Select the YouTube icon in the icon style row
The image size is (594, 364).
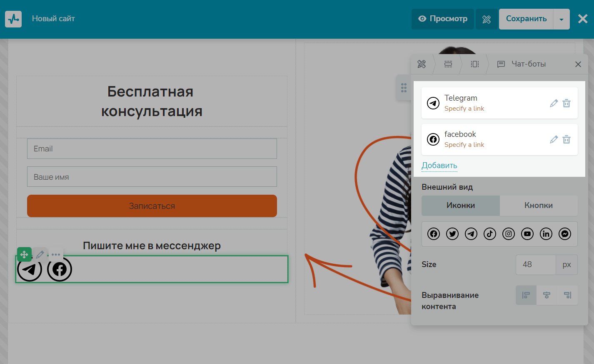pyautogui.click(x=527, y=234)
